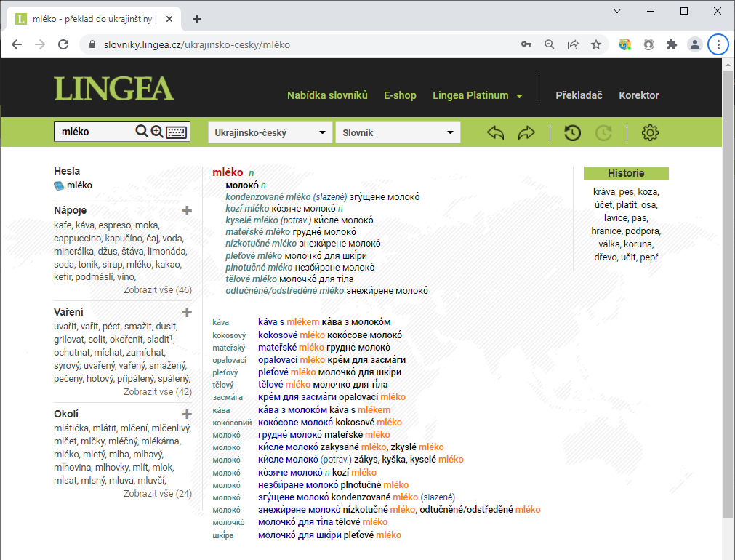Open the word mlékárna in Okolí
This screenshot has height=560, width=735.
click(161, 441)
